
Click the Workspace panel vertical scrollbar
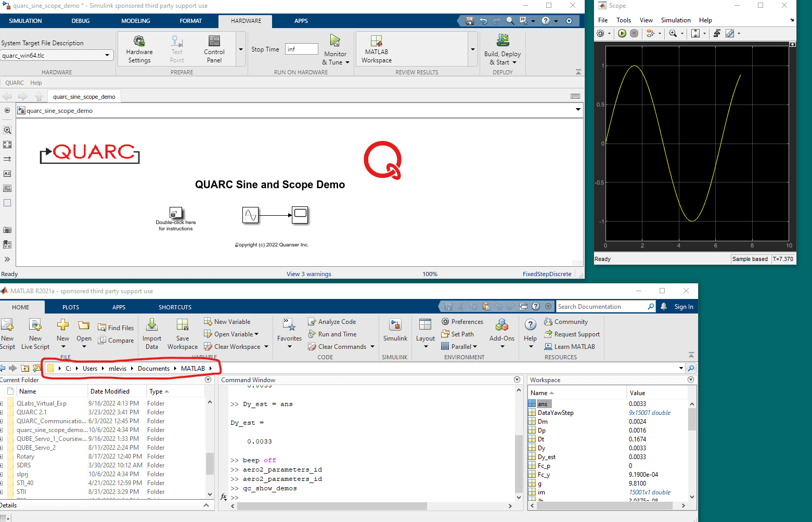pyautogui.click(x=692, y=419)
